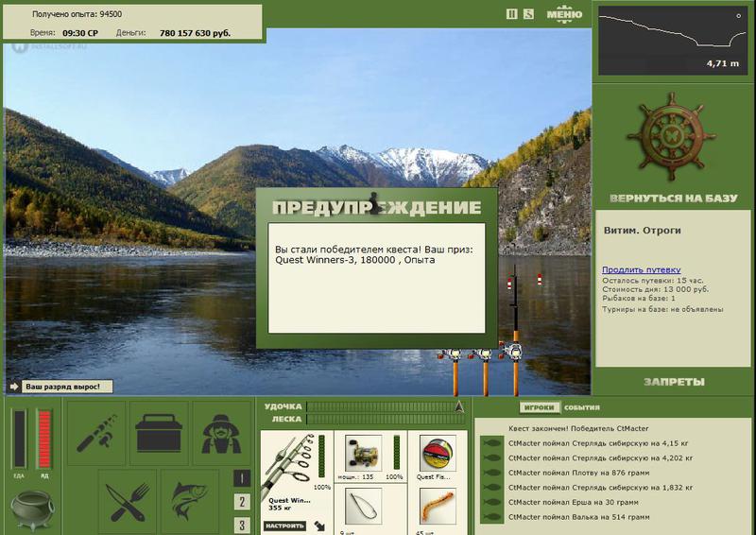
Task: Open the fishing rod tackle icon
Action: click(97, 433)
